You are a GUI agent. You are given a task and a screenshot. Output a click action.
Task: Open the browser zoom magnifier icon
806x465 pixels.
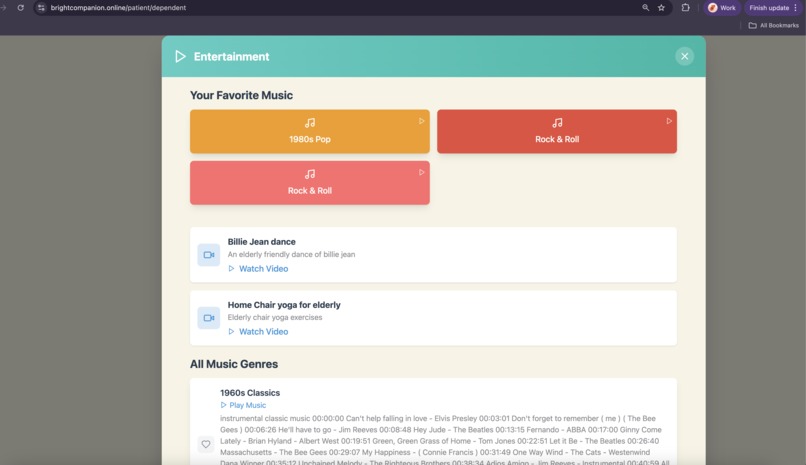click(645, 8)
